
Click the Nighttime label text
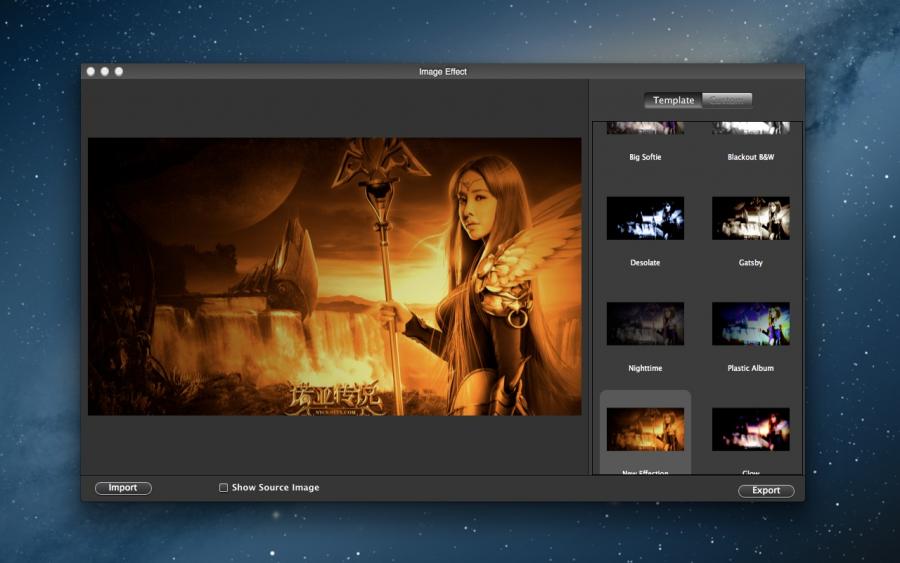(645, 368)
